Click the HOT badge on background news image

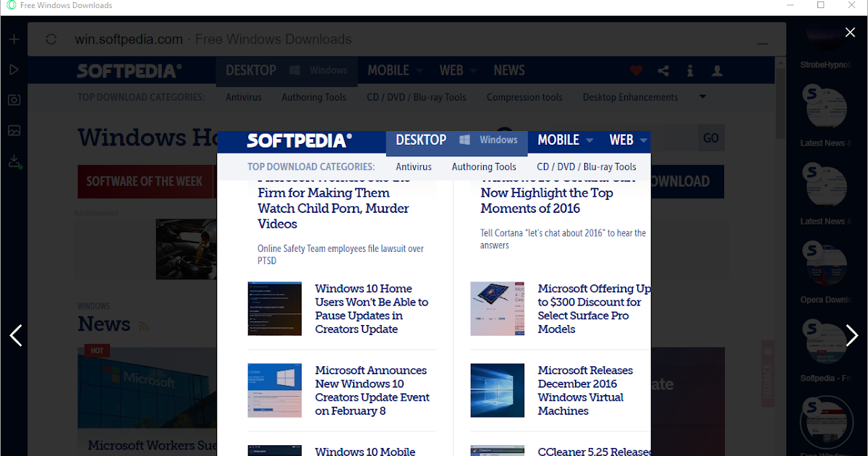(x=95, y=350)
